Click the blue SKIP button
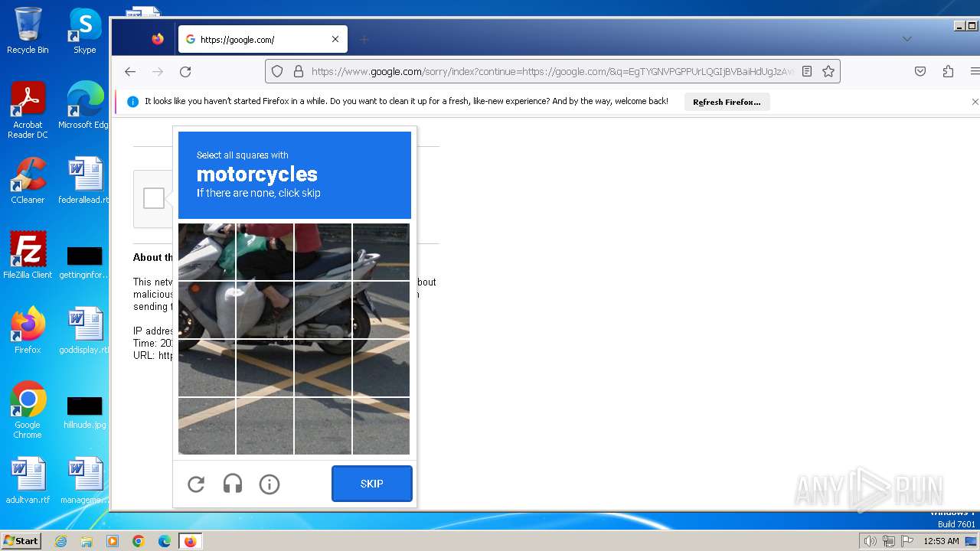Image resolution: width=980 pixels, height=551 pixels. 372,484
